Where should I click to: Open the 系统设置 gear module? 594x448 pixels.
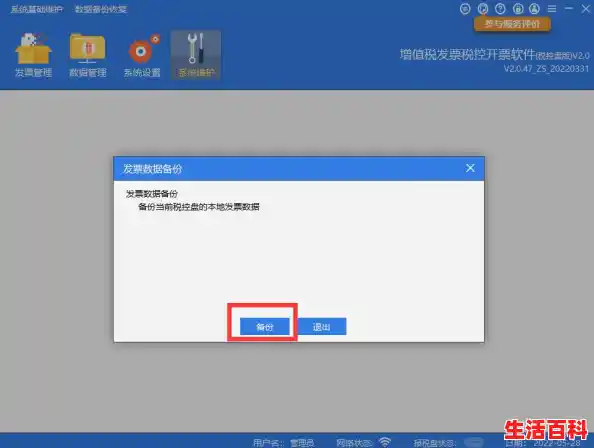(142, 55)
